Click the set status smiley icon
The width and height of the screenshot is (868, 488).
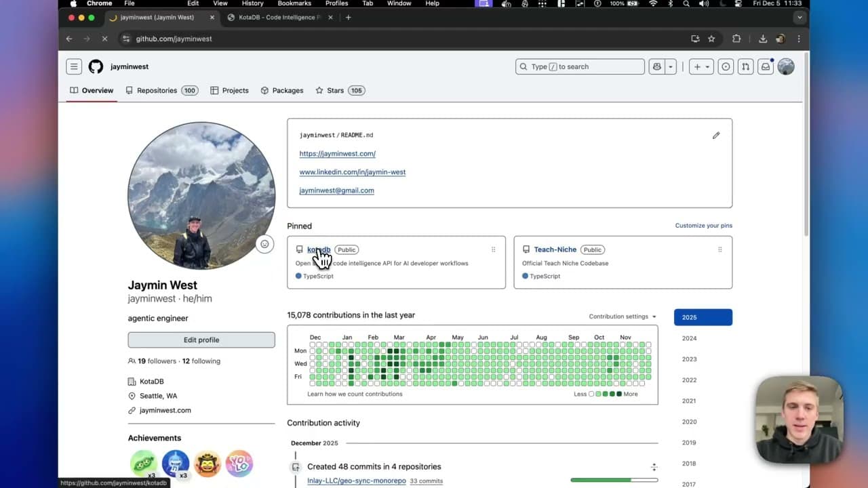[264, 244]
